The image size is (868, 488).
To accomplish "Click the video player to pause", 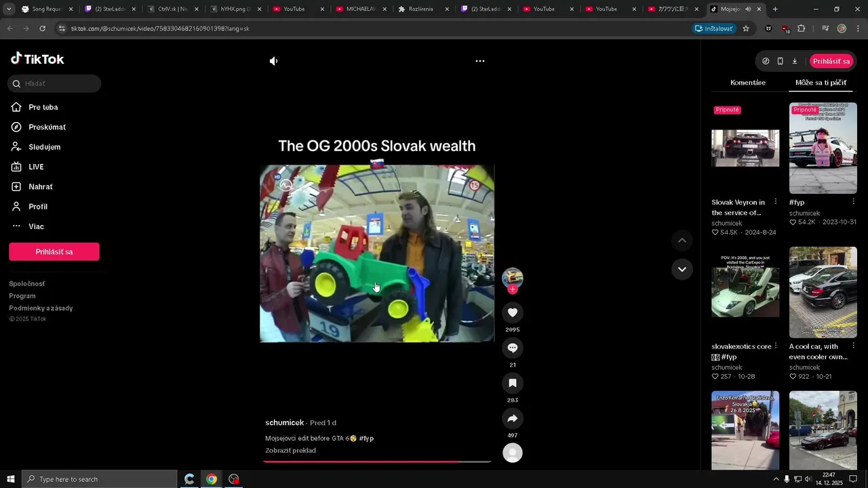I will click(x=377, y=253).
